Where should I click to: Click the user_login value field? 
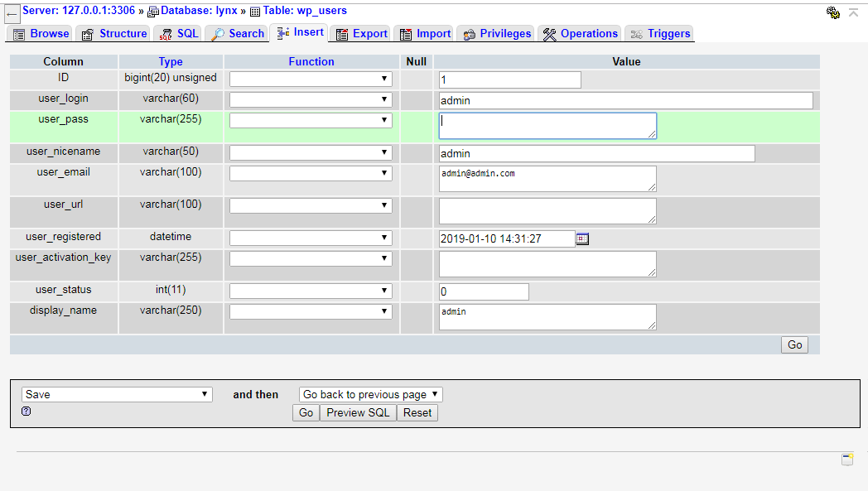pyautogui.click(x=626, y=100)
